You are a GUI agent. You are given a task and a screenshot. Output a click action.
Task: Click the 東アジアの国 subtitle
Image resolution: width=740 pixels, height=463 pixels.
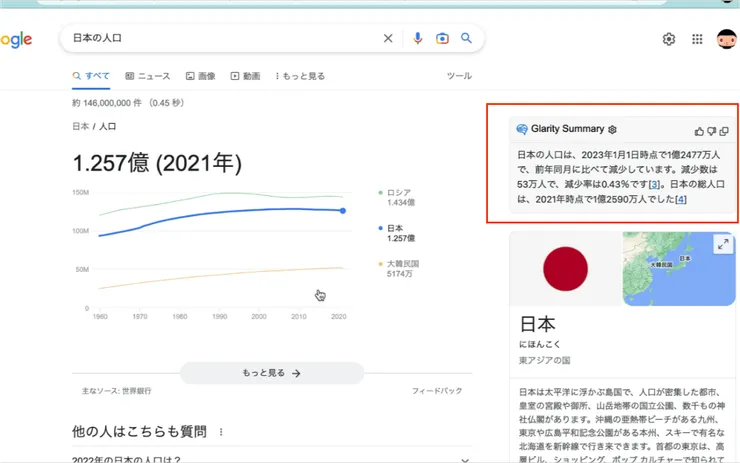coord(545,361)
